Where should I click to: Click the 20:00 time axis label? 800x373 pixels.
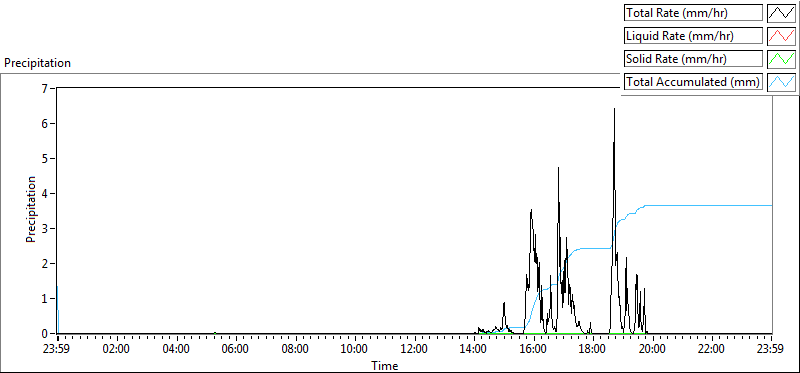[x=653, y=350]
